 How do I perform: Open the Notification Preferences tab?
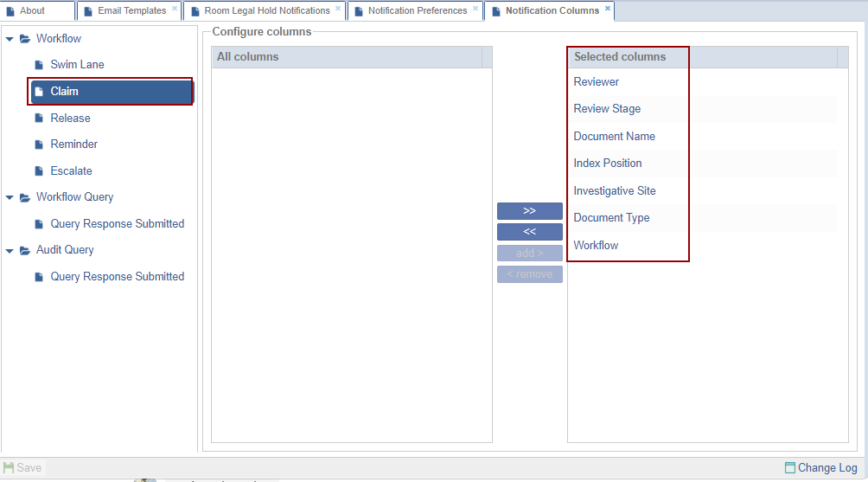coord(417,11)
